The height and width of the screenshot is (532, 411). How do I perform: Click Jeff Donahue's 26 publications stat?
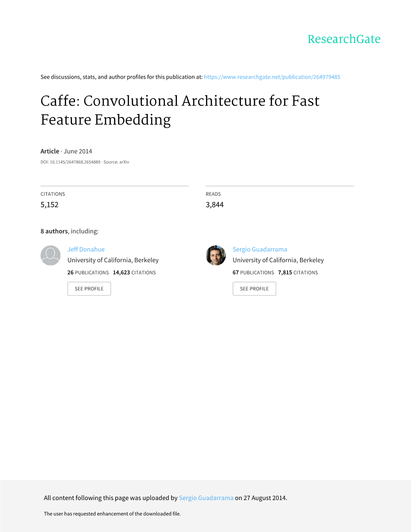tap(88, 272)
